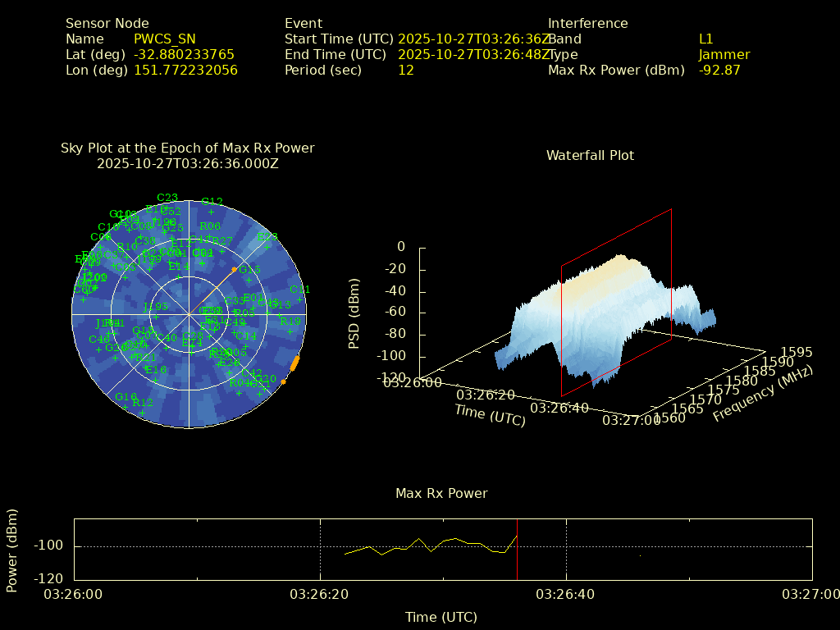Click the J195 satellite marker
Image resolution: width=840 pixels, height=630 pixels.
(x=155, y=317)
